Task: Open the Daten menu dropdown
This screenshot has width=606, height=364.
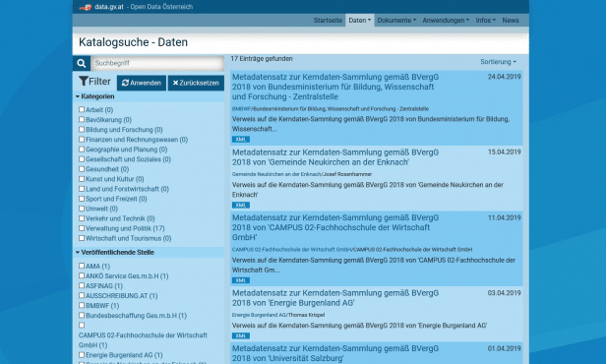Action: (359, 20)
